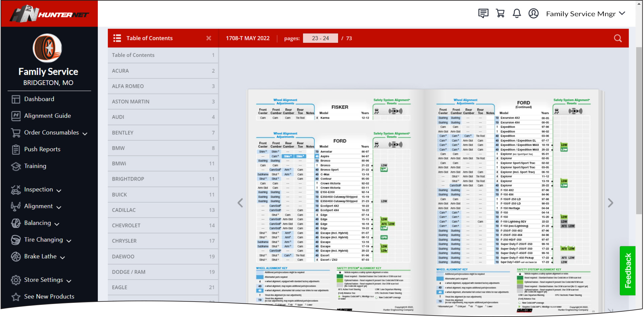Close the Table of Contents panel
The width and height of the screenshot is (644, 317).
coord(209,38)
